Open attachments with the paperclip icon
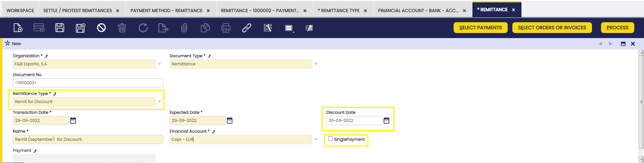 click(x=184, y=28)
